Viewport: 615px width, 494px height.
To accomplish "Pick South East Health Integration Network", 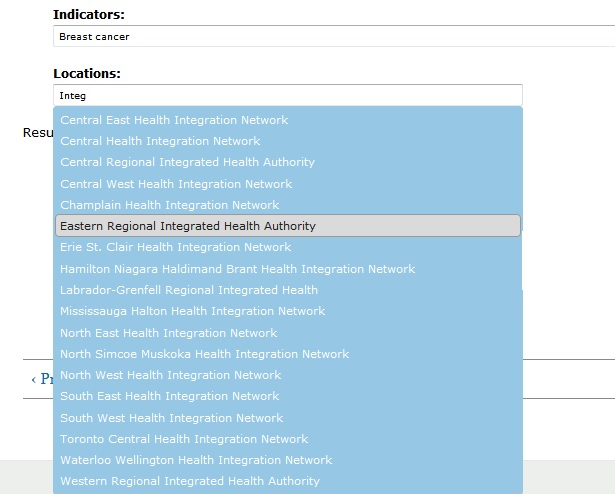I will (169, 396).
